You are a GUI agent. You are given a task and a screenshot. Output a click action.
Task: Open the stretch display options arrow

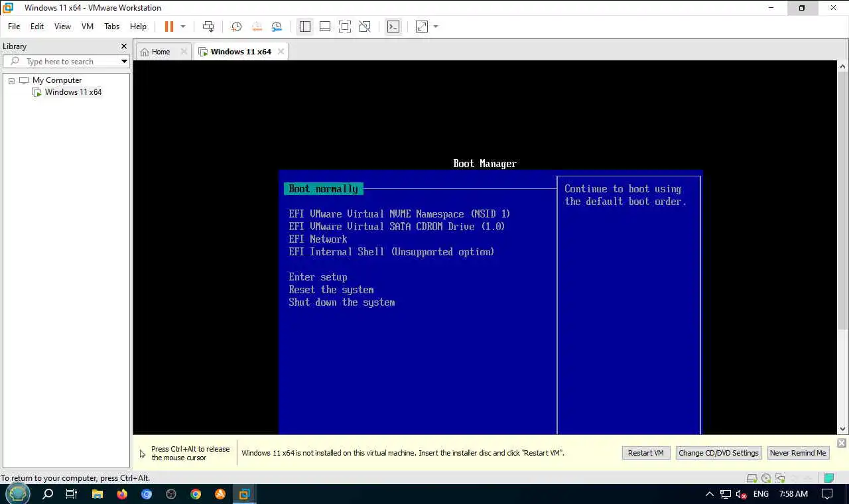click(436, 27)
